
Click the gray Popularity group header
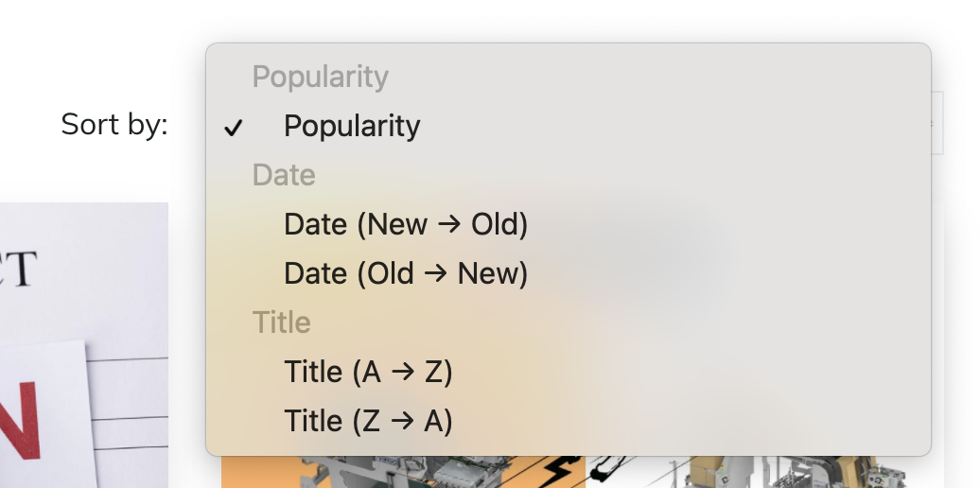coord(320,77)
